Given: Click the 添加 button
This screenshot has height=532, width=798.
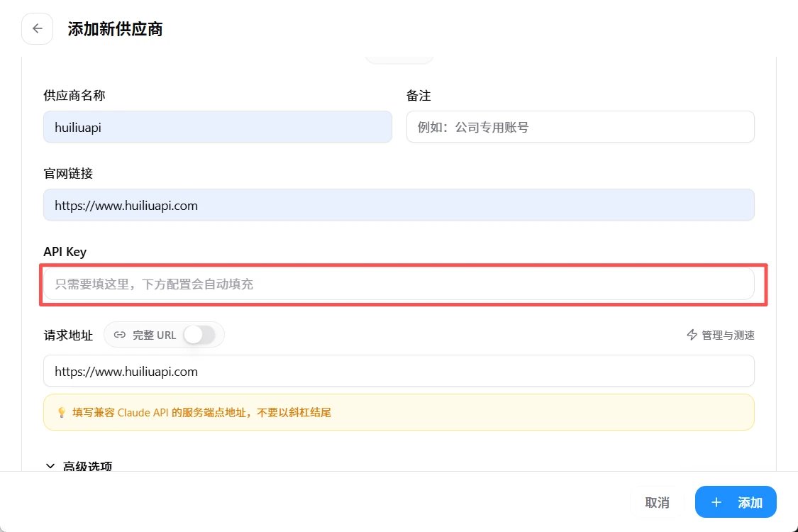Looking at the screenshot, I should click(x=736, y=502).
